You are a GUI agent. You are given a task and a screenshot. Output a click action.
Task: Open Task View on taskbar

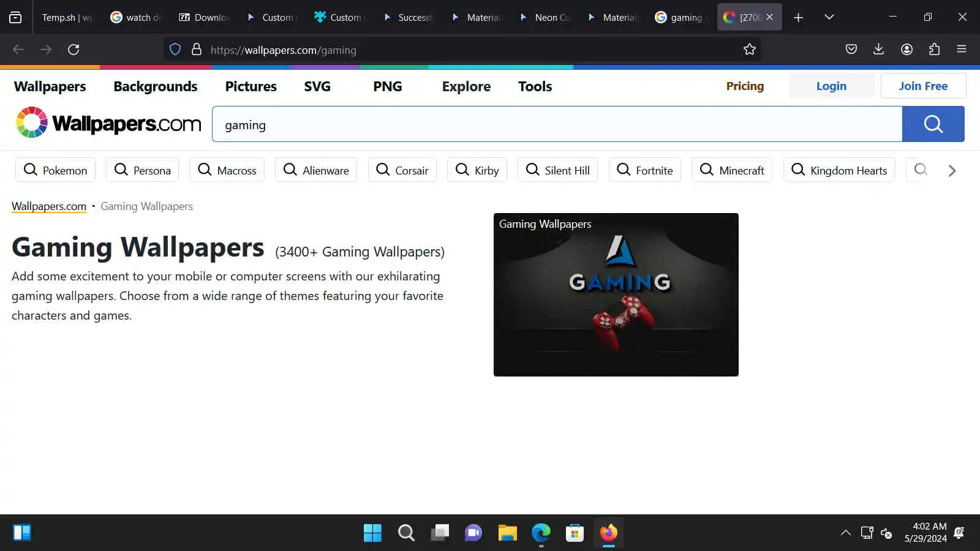pos(440,533)
